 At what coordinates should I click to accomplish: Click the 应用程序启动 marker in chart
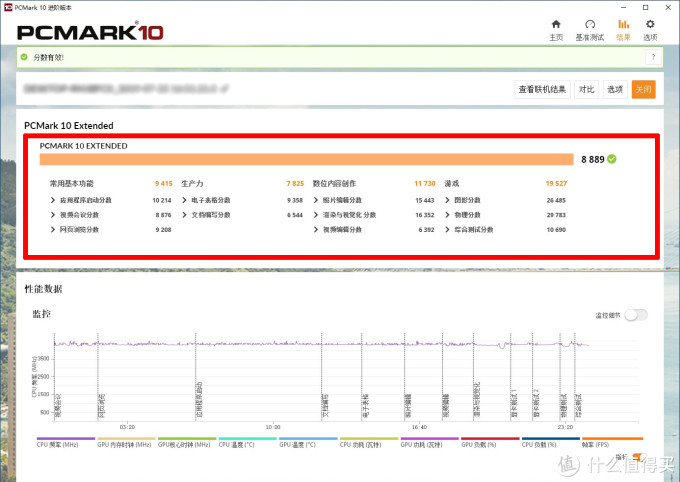[x=199, y=400]
